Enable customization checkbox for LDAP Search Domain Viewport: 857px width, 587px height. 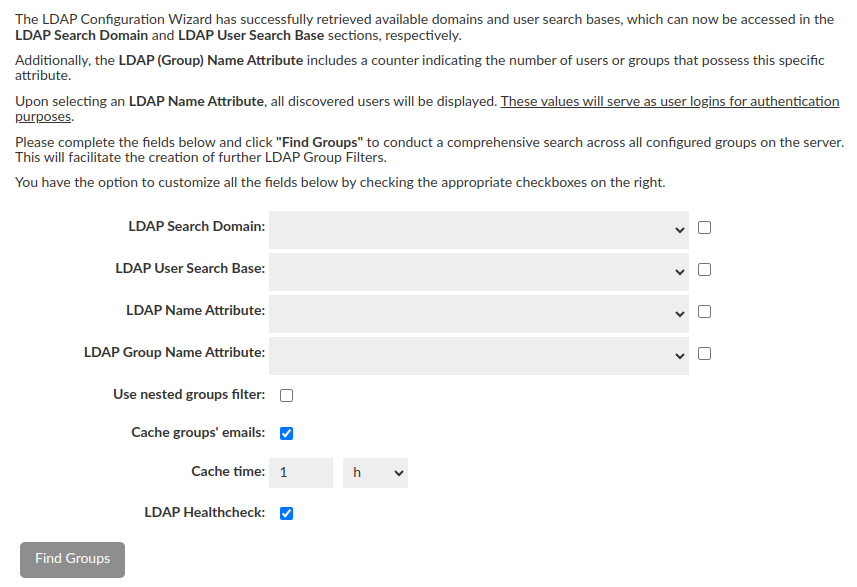705,228
